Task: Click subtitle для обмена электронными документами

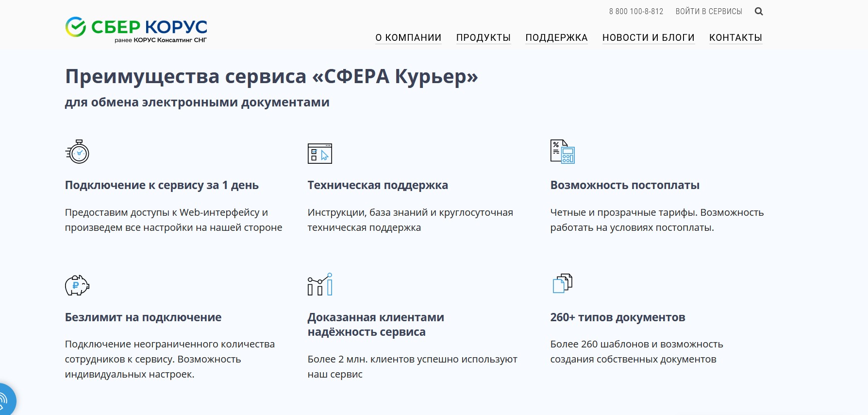Action: coord(197,103)
